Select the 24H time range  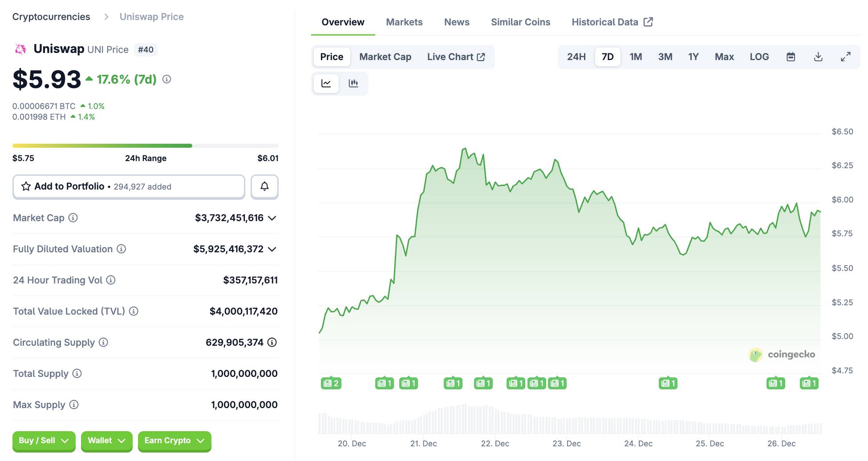pos(576,57)
